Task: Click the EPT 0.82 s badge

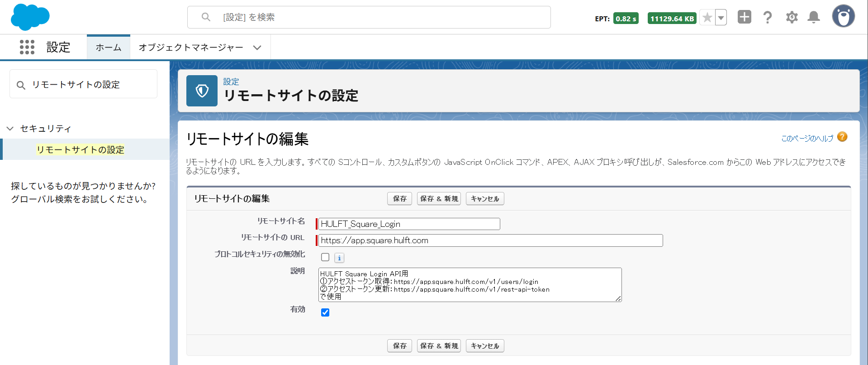Action: pos(626,19)
